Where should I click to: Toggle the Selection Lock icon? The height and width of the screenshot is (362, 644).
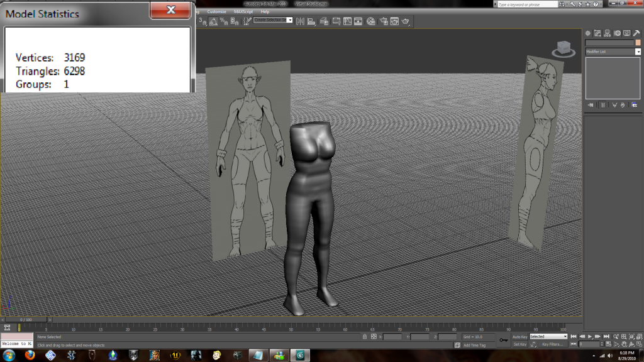pyautogui.click(x=365, y=337)
